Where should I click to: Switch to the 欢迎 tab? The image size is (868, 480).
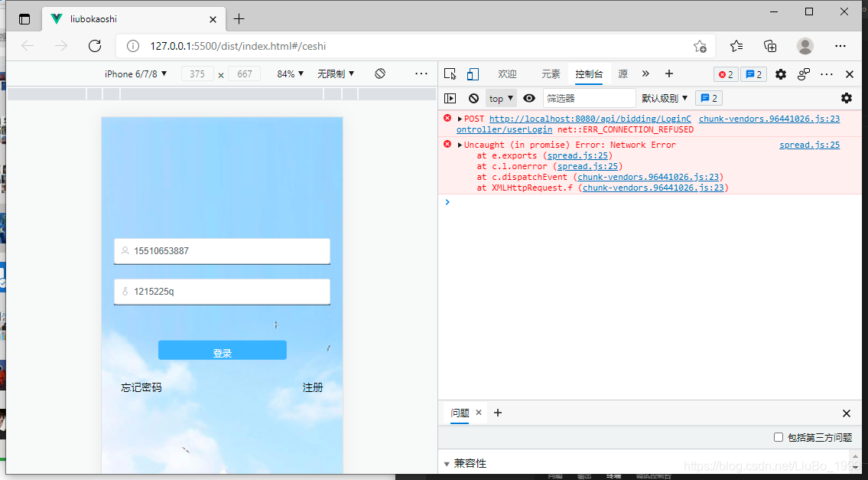point(507,74)
